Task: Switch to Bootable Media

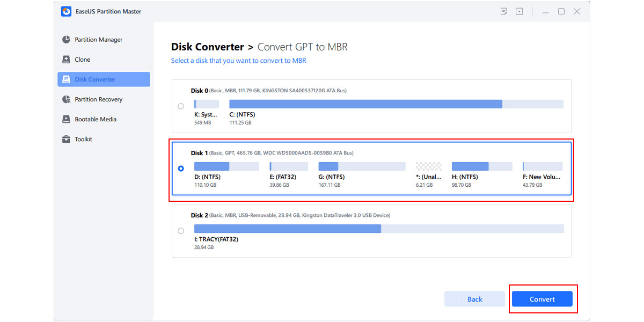Action: click(x=104, y=119)
